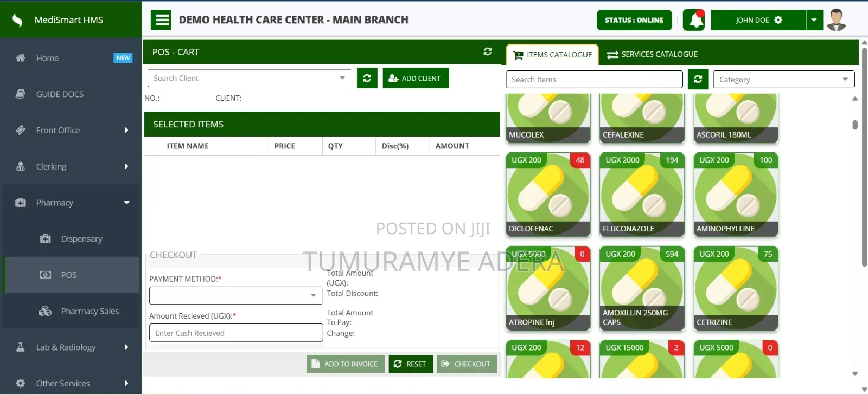The image size is (868, 395).
Task: Add Amoxillin 250mg Caps to the cart
Action: [x=642, y=288]
